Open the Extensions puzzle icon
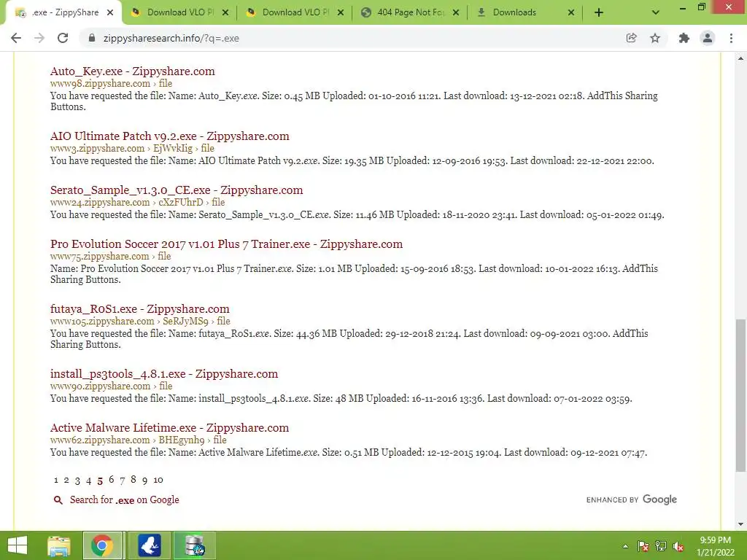Screen dimensions: 747x560 click(684, 38)
